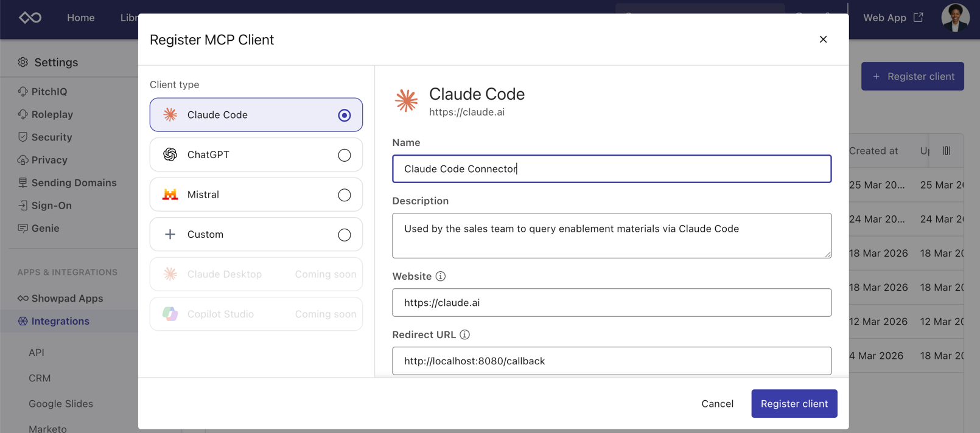Click the Apps & Integrations section header
Viewport: 980px width, 433px height.
point(68,272)
